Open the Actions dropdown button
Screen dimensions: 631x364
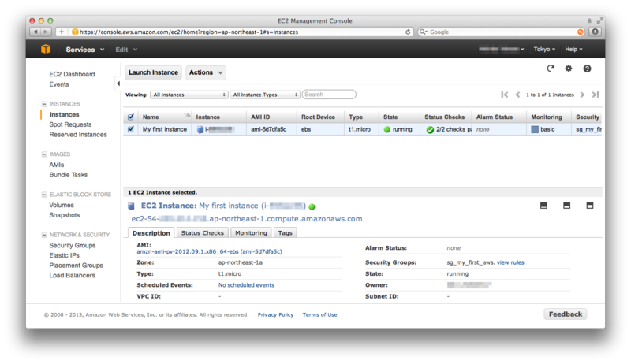pyautogui.click(x=206, y=72)
